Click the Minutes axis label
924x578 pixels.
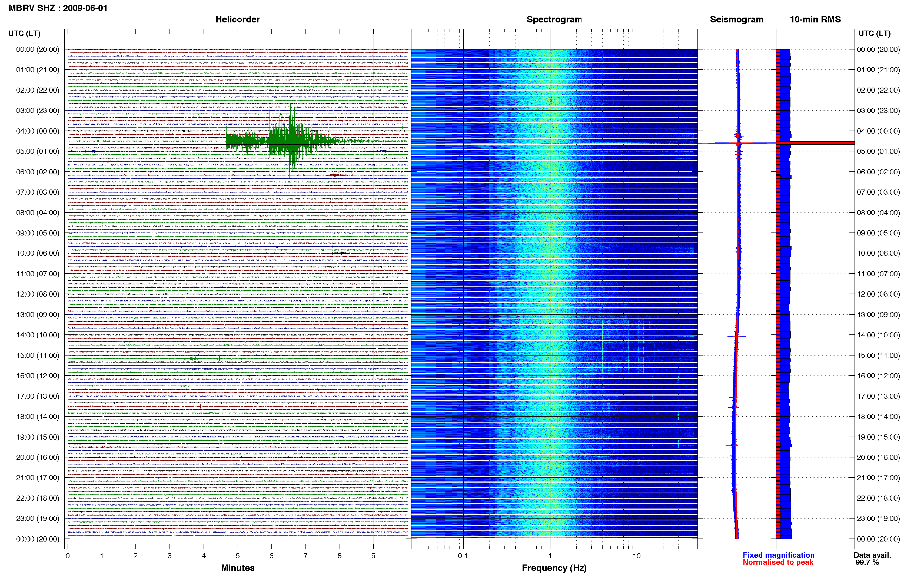(238, 568)
